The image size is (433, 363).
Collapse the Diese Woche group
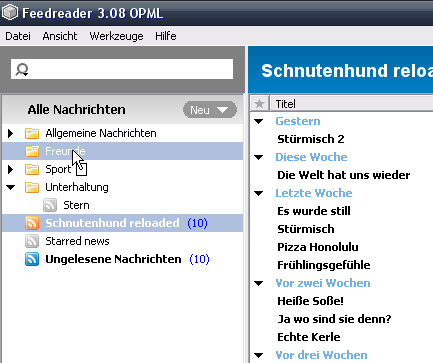(258, 157)
